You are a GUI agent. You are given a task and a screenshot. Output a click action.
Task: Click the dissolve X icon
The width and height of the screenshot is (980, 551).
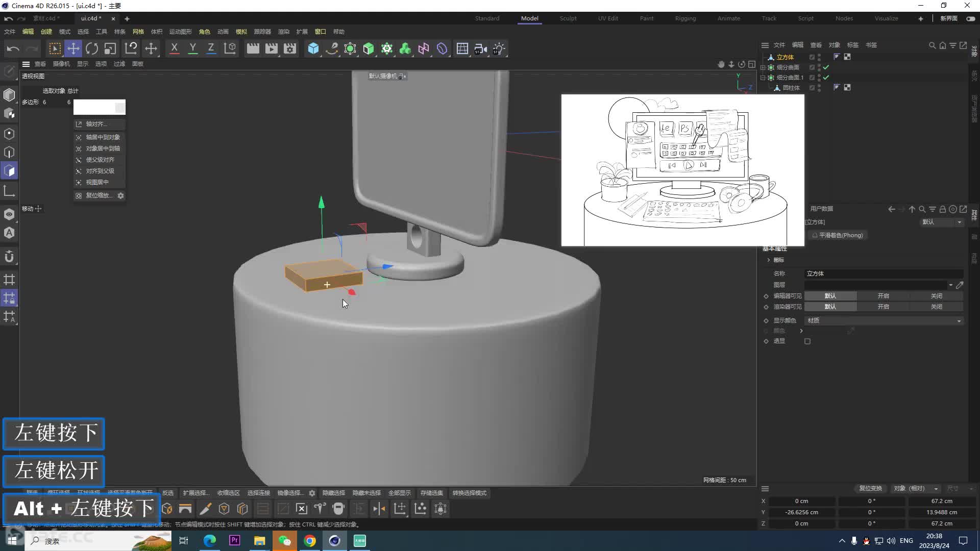(301, 509)
